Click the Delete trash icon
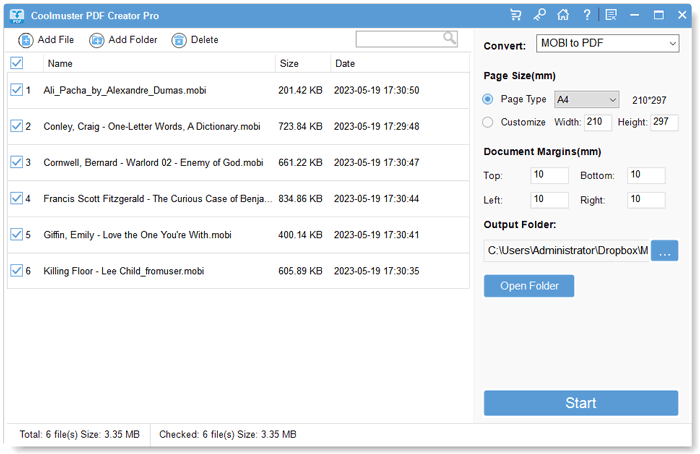The height and width of the screenshot is (454, 700). [x=179, y=40]
